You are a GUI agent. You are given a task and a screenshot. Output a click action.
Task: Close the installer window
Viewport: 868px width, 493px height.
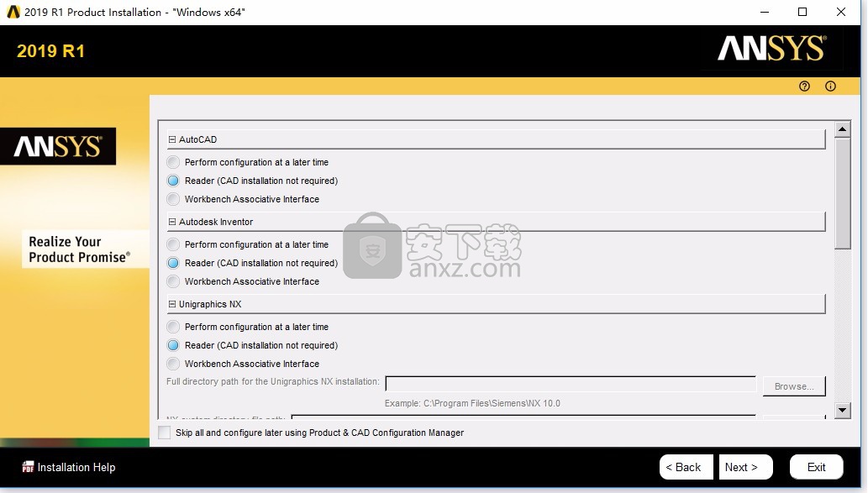click(x=841, y=12)
